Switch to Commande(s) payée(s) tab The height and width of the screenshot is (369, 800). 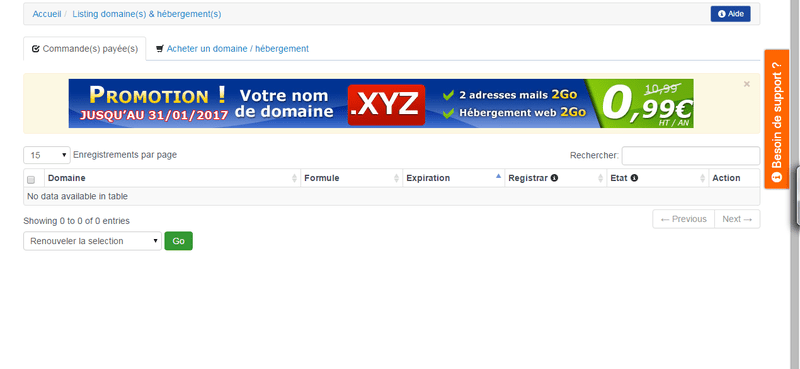[x=85, y=49]
